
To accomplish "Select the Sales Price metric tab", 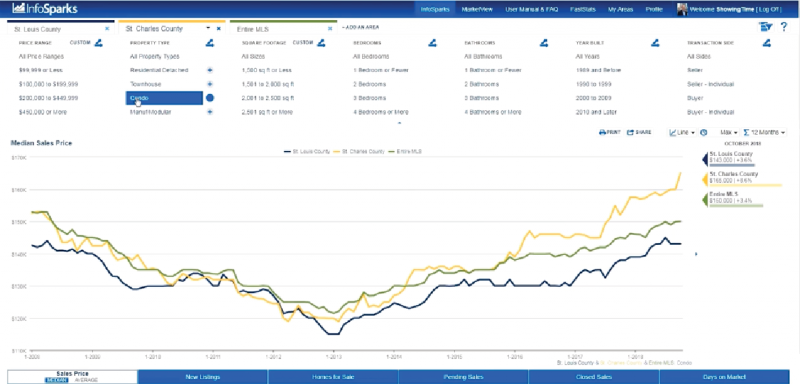I will coord(72,377).
